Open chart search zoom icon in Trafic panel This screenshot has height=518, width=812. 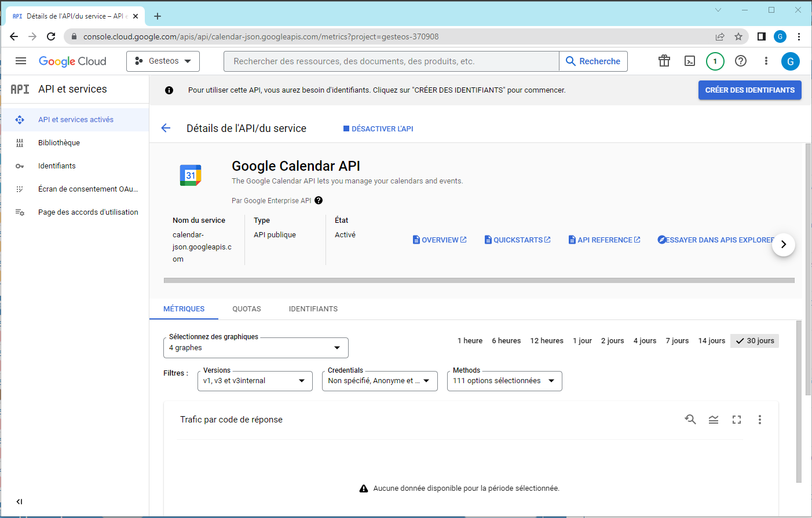tap(690, 420)
